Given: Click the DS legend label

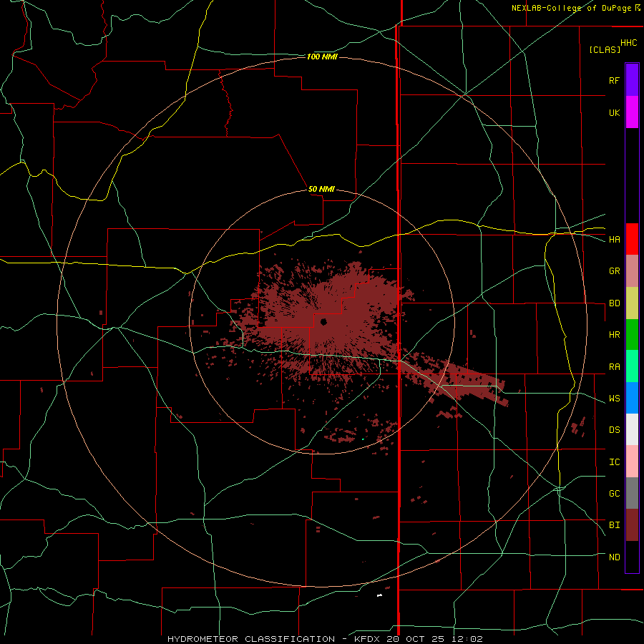Looking at the screenshot, I should coord(614,430).
